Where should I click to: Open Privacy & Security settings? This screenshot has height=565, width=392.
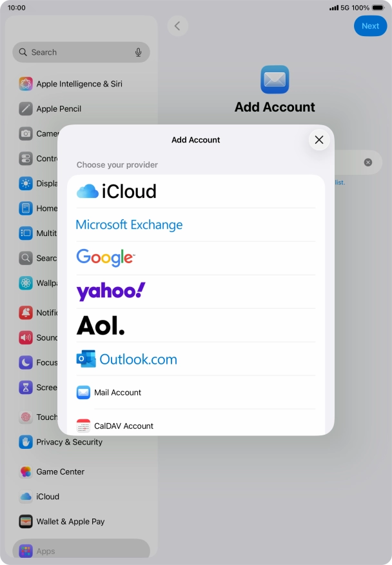[x=69, y=442]
